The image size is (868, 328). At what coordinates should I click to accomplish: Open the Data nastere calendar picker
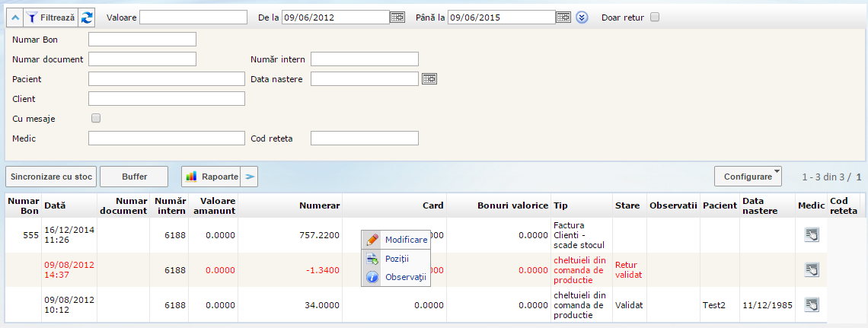click(429, 78)
